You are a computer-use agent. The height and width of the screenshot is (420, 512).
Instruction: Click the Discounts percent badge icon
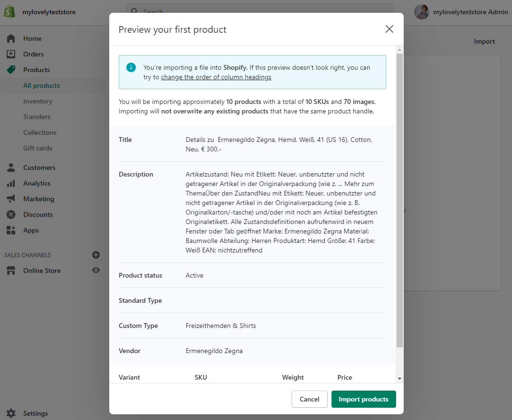pyautogui.click(x=11, y=215)
